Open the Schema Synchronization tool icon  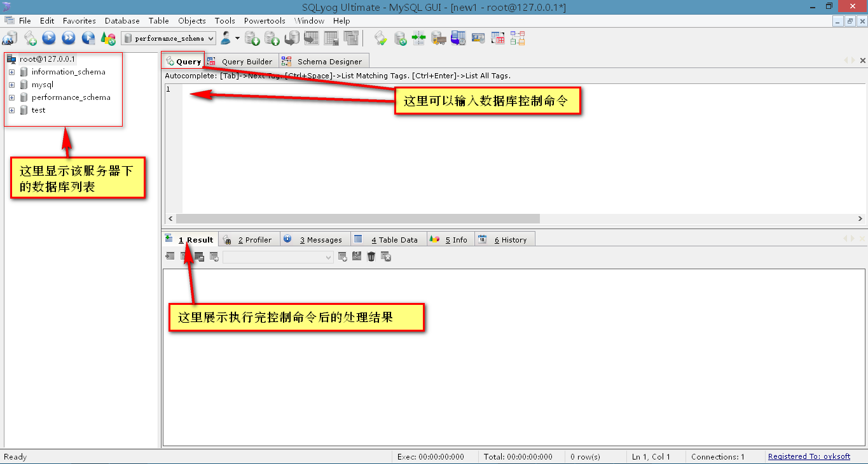(419, 38)
